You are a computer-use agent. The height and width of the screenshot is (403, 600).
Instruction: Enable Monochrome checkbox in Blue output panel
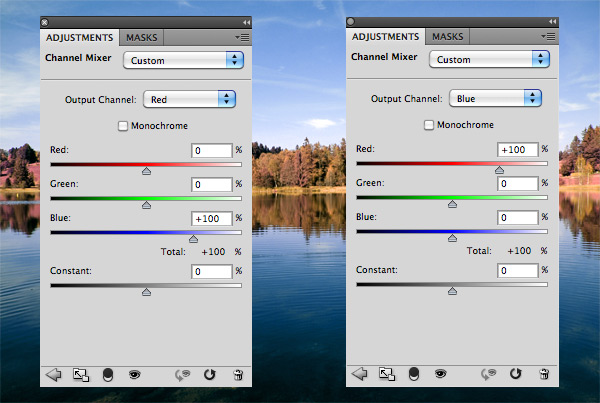coord(429,125)
